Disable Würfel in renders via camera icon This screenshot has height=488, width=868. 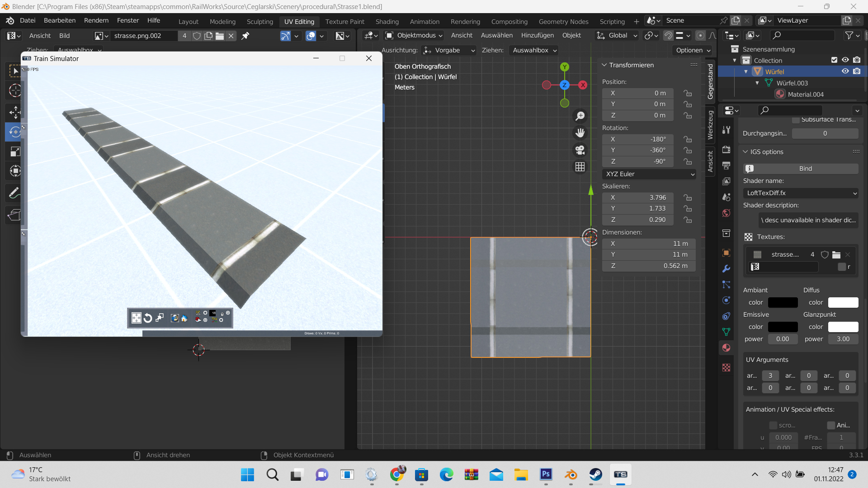(857, 71)
